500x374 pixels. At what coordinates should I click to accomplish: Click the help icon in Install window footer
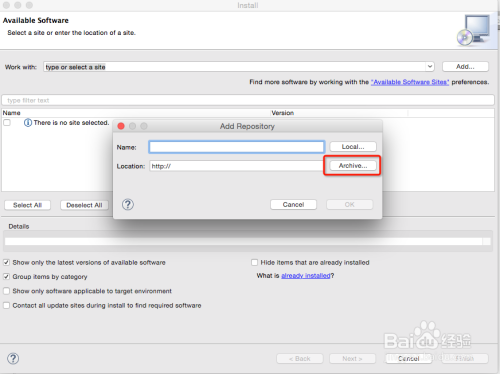pyautogui.click(x=13, y=359)
